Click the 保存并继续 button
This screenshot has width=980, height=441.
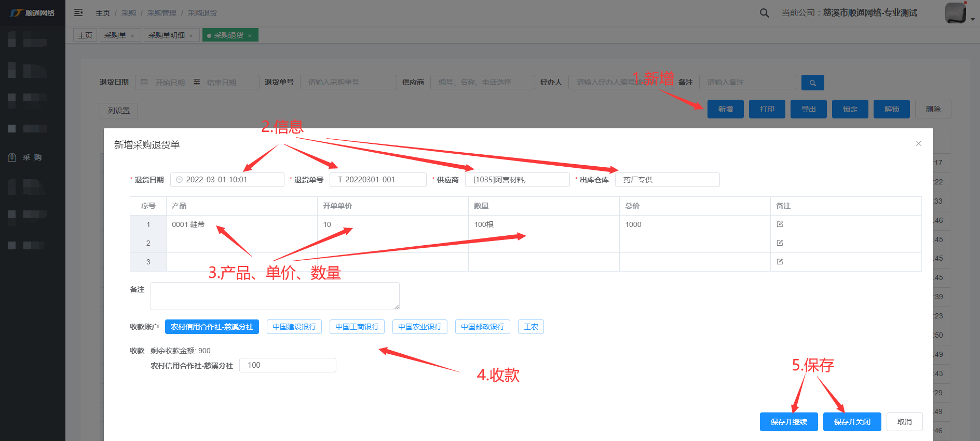pos(788,422)
